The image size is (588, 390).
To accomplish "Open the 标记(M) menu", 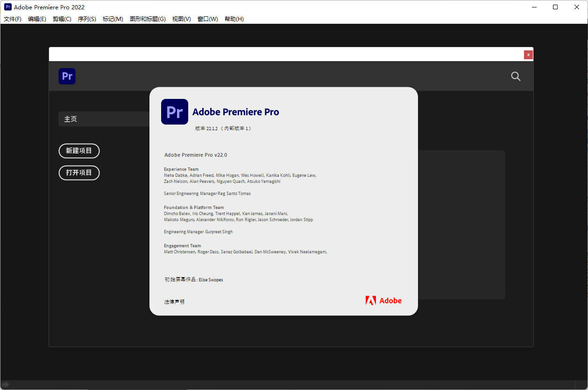I will click(x=113, y=19).
